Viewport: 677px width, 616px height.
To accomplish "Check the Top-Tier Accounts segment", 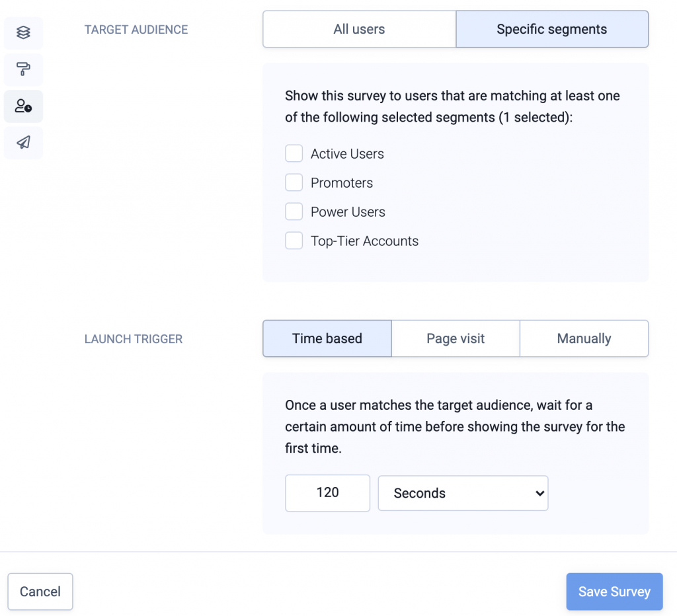I will tap(294, 241).
